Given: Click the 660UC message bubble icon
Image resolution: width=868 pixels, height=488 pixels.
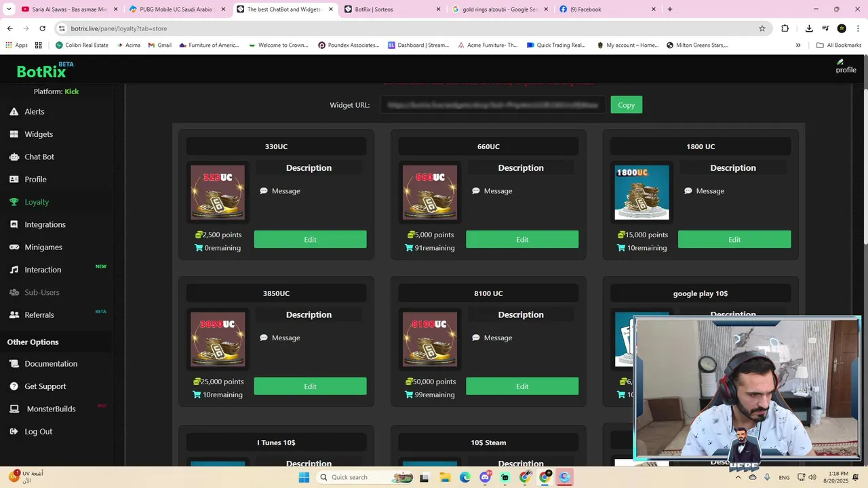Looking at the screenshot, I should [476, 191].
